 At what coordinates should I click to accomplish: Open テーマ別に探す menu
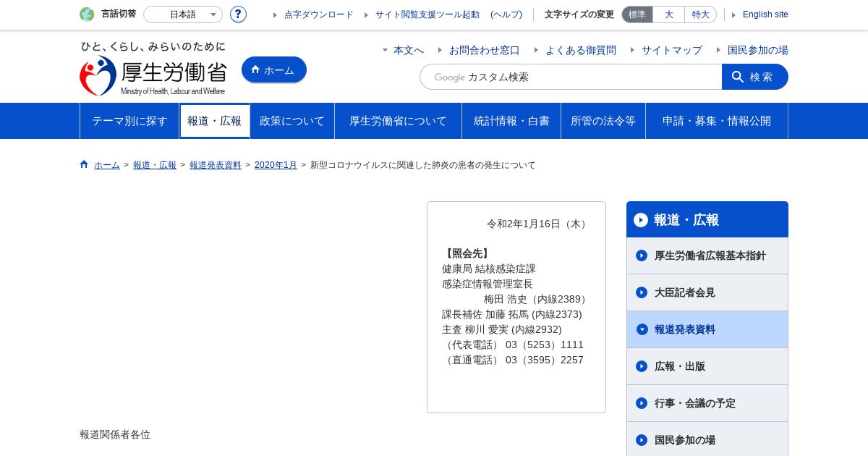[129, 121]
